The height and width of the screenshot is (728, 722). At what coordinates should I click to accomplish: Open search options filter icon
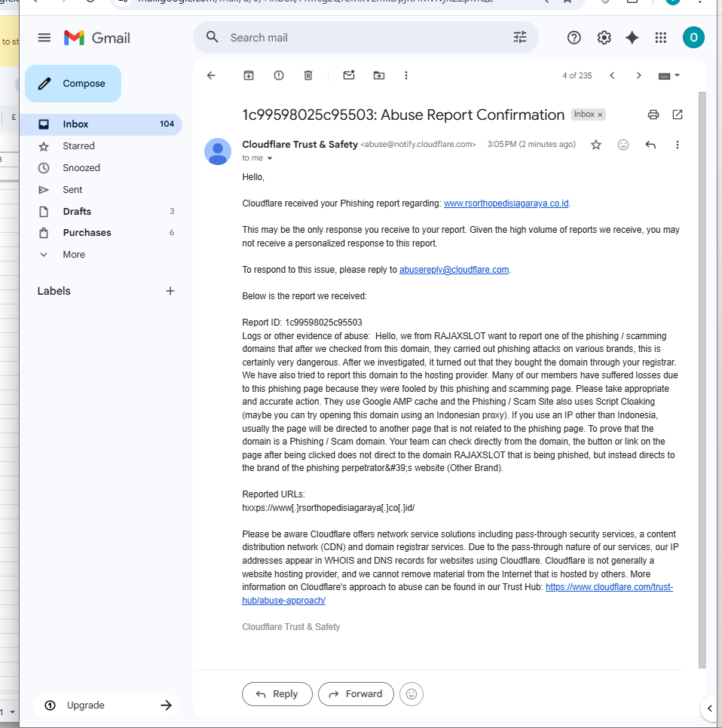point(520,37)
